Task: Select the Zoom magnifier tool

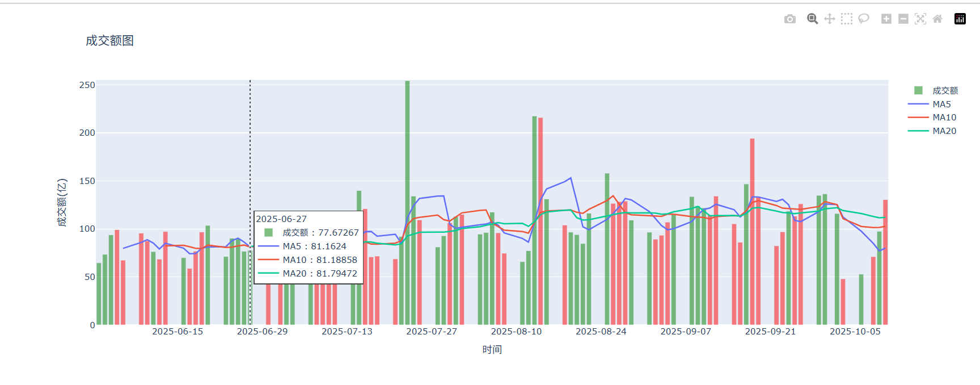Action: click(812, 19)
